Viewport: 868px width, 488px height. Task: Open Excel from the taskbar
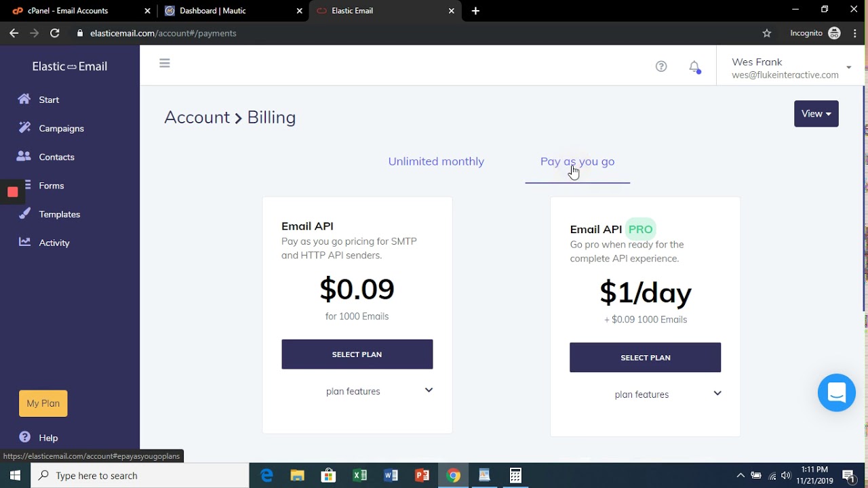(x=359, y=475)
